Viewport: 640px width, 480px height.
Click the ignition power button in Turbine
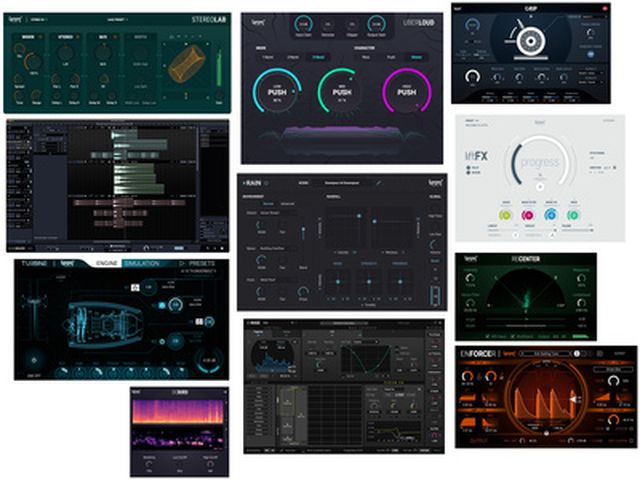click(34, 360)
